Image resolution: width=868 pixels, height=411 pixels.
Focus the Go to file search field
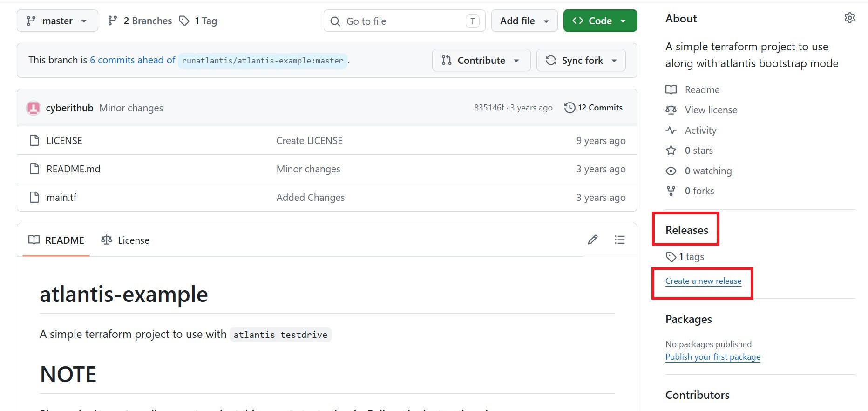click(404, 21)
